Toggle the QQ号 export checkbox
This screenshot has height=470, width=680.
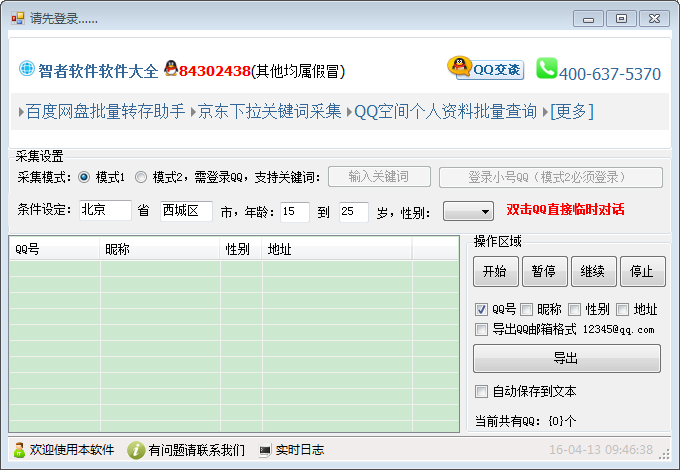tap(481, 309)
